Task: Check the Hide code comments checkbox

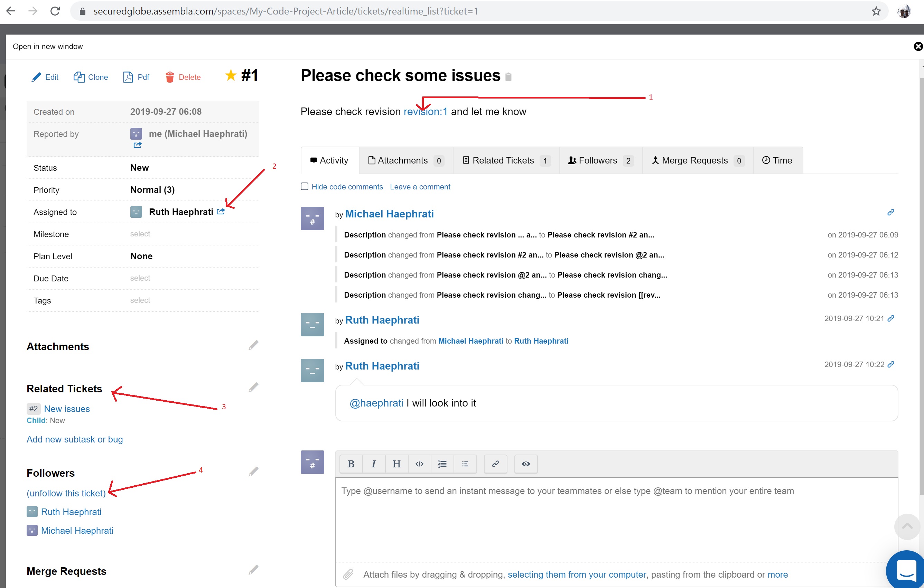Action: [x=305, y=187]
